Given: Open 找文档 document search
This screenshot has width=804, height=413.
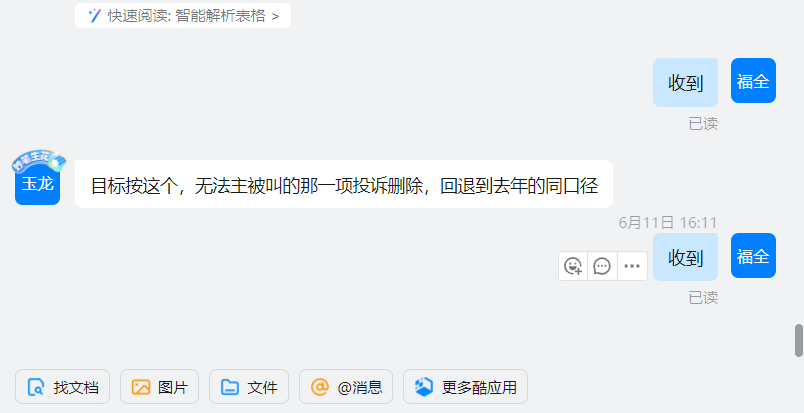Looking at the screenshot, I should pos(63,387).
